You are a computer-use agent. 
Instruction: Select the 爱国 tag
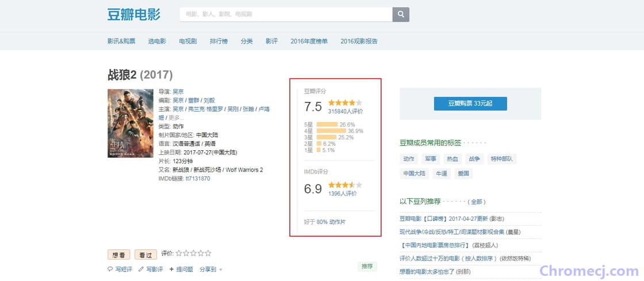pos(463,174)
